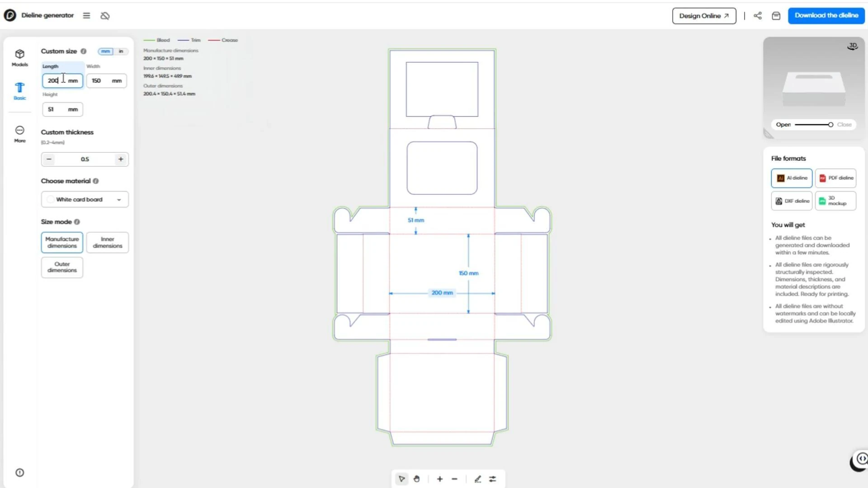Open the Models sidebar panel
Viewport: 868px width, 488px height.
click(x=19, y=58)
